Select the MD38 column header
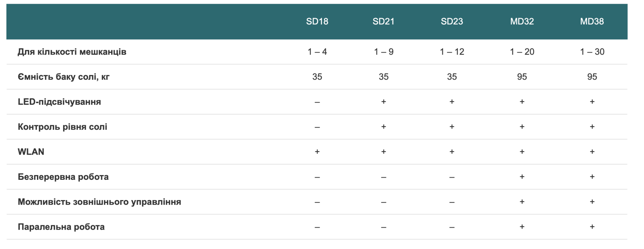The height and width of the screenshot is (249, 644). (592, 21)
